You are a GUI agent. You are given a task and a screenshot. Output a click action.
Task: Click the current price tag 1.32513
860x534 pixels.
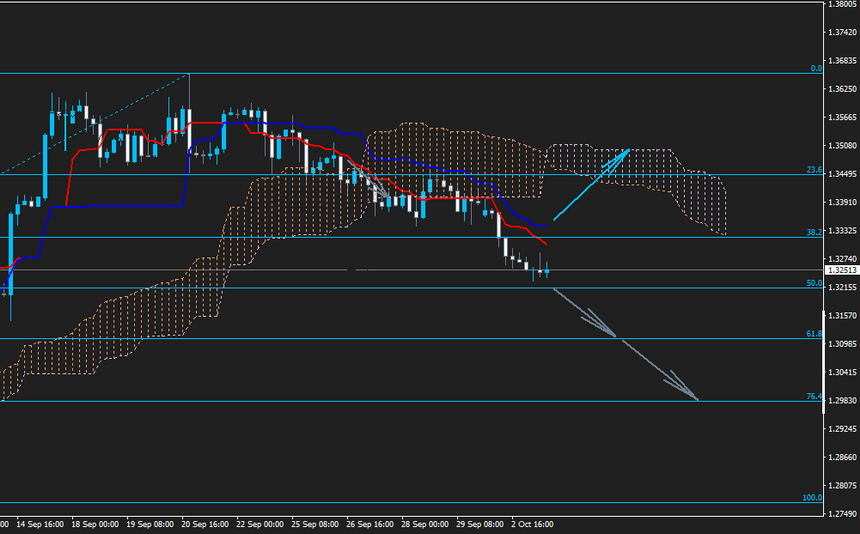point(842,270)
